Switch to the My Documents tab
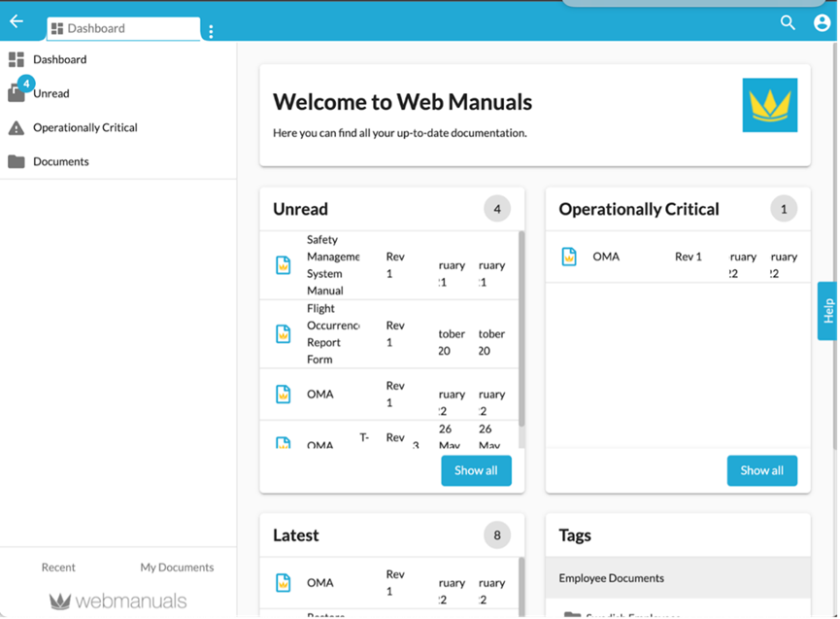The image size is (840, 619). point(177,567)
